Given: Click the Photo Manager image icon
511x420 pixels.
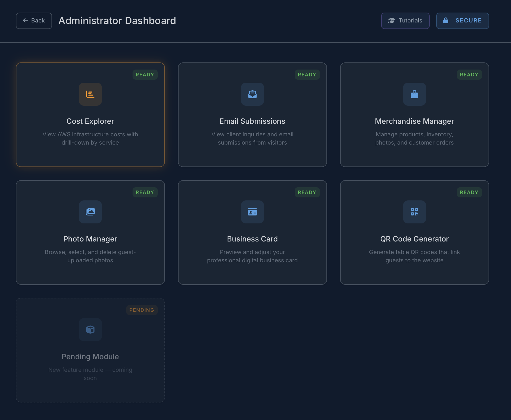Looking at the screenshot, I should pyautogui.click(x=90, y=212).
